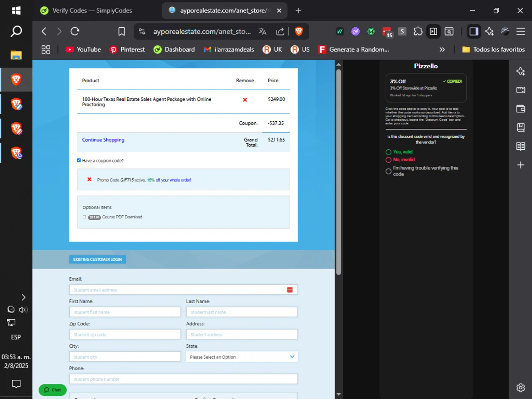Viewport: 532px width, 399px height.
Task: Remove promo code GIFT15 with red X
Action: (x=89, y=179)
